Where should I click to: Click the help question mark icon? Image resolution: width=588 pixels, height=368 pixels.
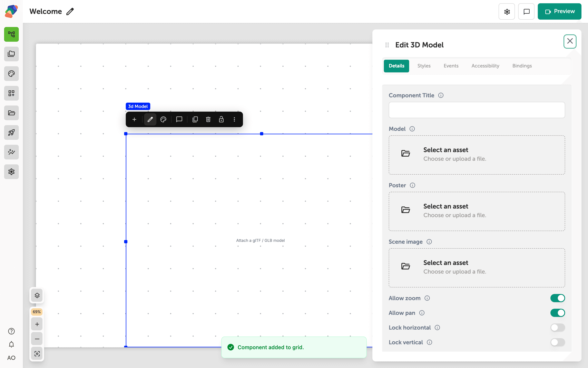pyautogui.click(x=11, y=331)
